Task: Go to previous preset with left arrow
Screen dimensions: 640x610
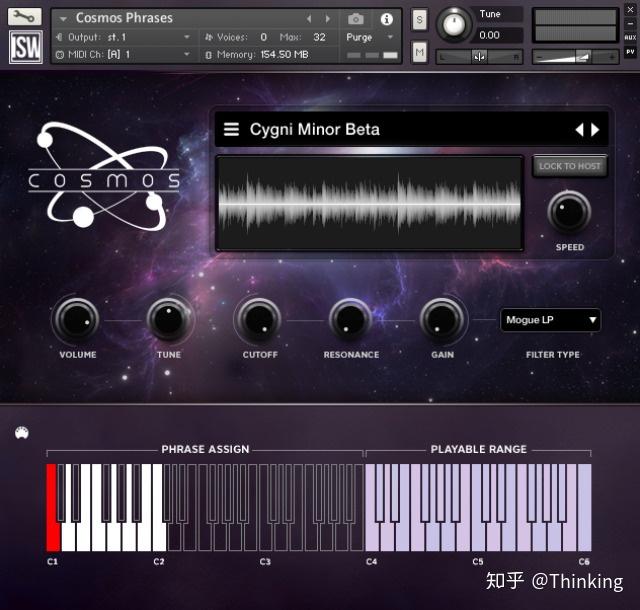Action: pos(579,130)
